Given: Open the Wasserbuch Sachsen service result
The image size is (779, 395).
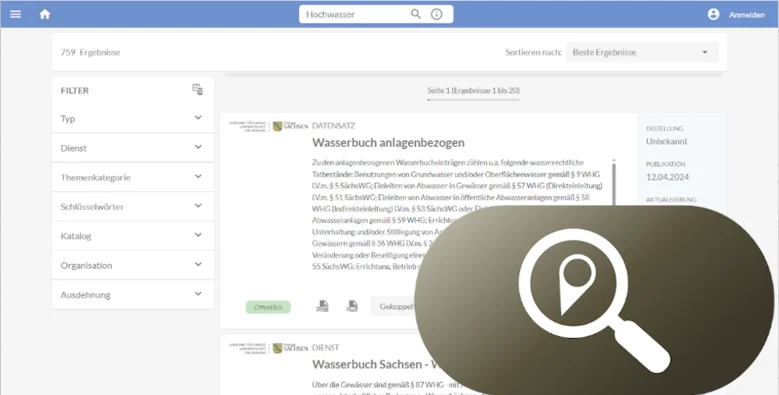Looking at the screenshot, I should [x=376, y=364].
